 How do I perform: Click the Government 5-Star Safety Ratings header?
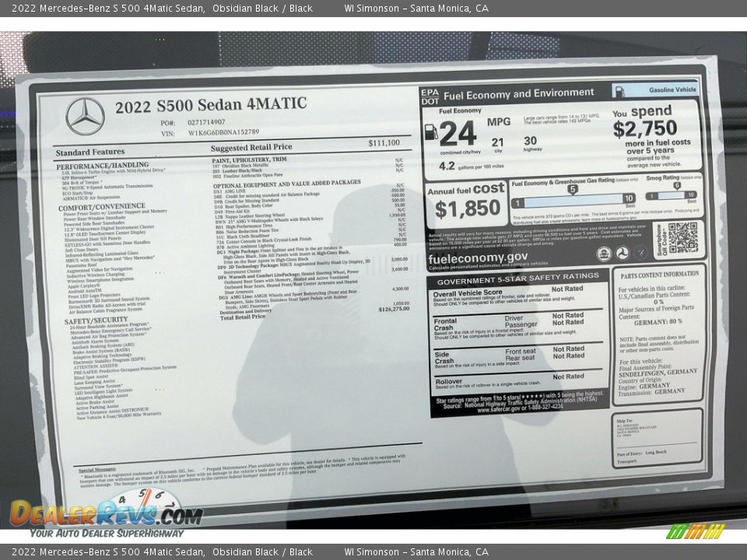click(518, 281)
